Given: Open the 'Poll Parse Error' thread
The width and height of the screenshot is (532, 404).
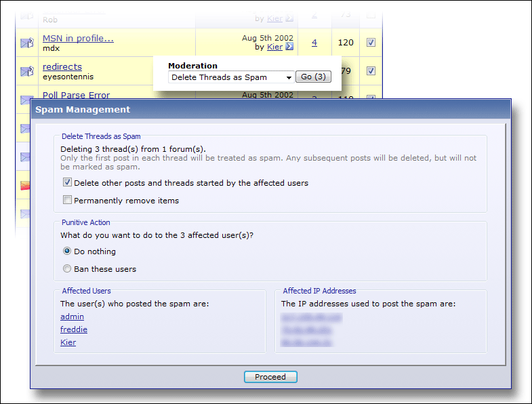Looking at the screenshot, I should pyautogui.click(x=76, y=95).
